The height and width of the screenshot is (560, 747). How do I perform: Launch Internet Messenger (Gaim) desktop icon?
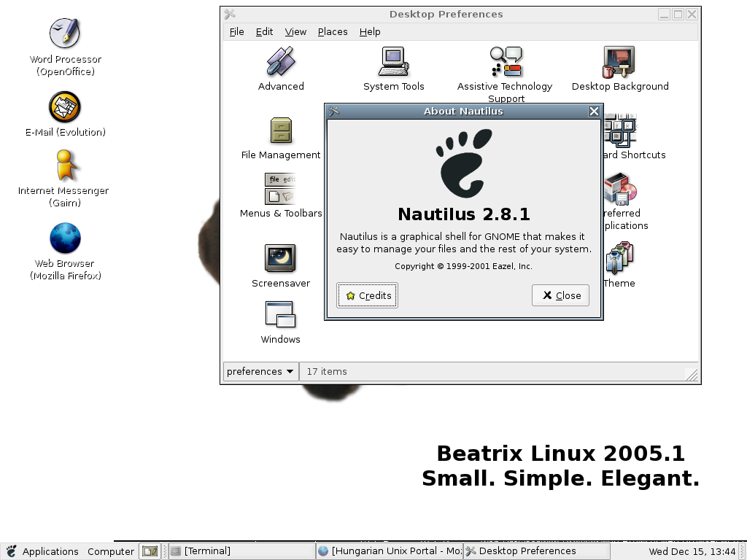tap(65, 166)
